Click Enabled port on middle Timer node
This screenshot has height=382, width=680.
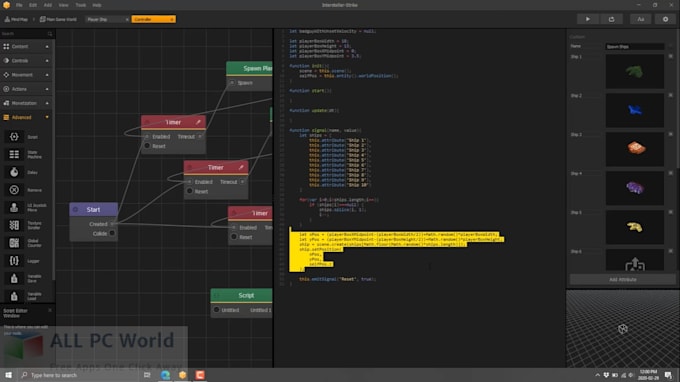pyautogui.click(x=190, y=182)
